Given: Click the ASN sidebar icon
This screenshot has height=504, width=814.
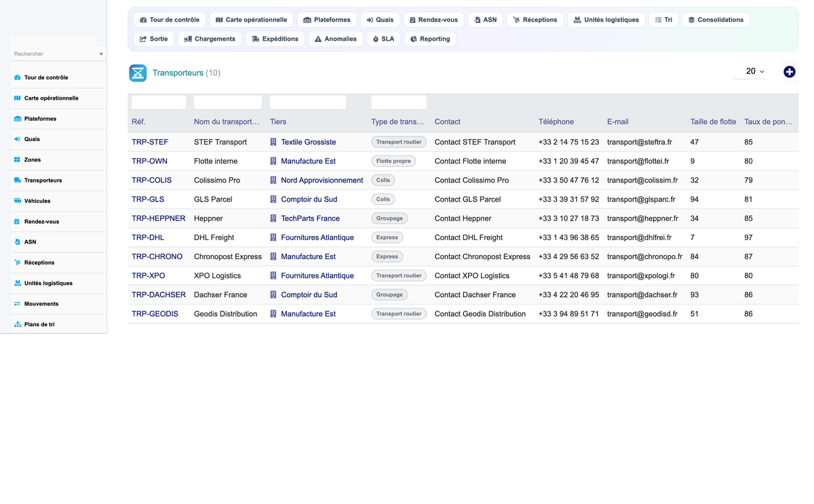Looking at the screenshot, I should [x=18, y=242].
